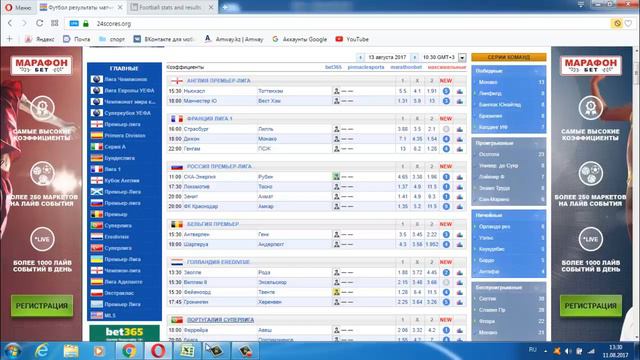640x360 pixels.
Task: Click Монако team in Победные list
Action: click(x=488, y=82)
